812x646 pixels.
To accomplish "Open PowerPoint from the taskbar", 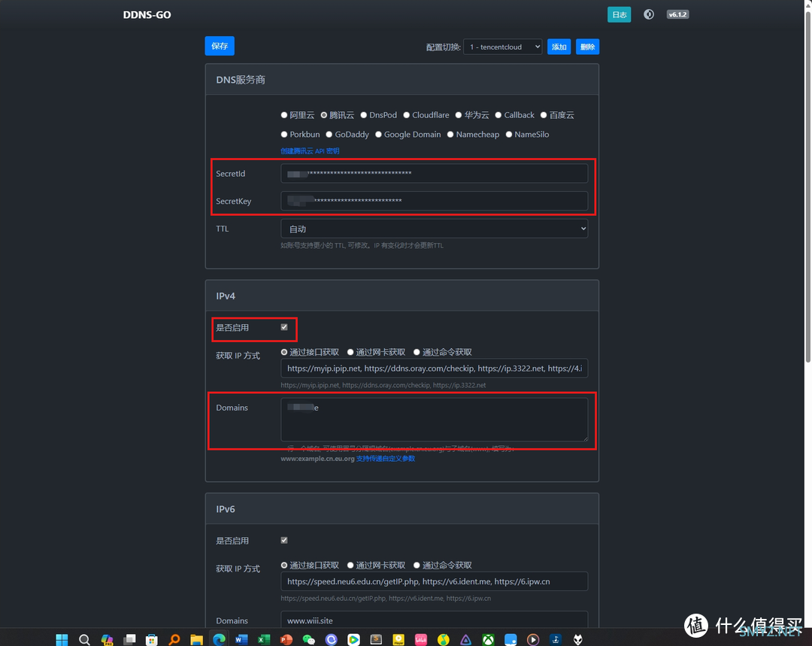I will point(286,639).
